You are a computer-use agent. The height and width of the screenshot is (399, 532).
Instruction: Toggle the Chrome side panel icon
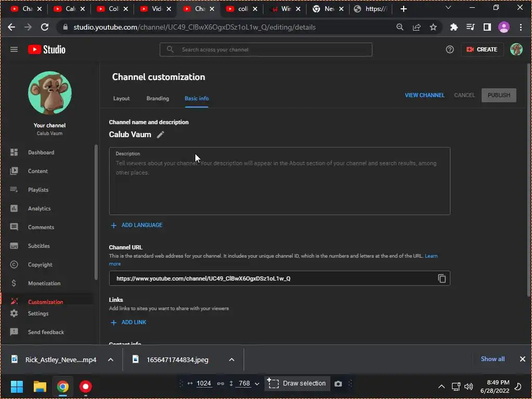[x=487, y=27]
